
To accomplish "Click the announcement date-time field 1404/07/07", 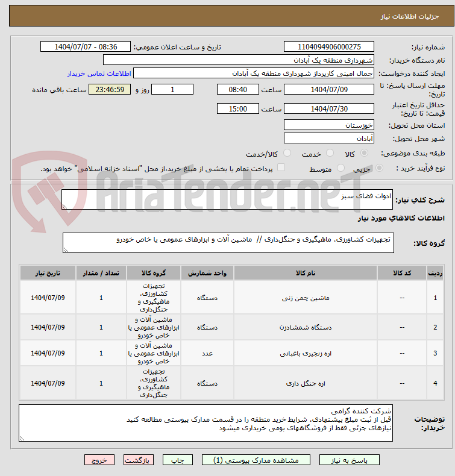I will click(x=86, y=47).
